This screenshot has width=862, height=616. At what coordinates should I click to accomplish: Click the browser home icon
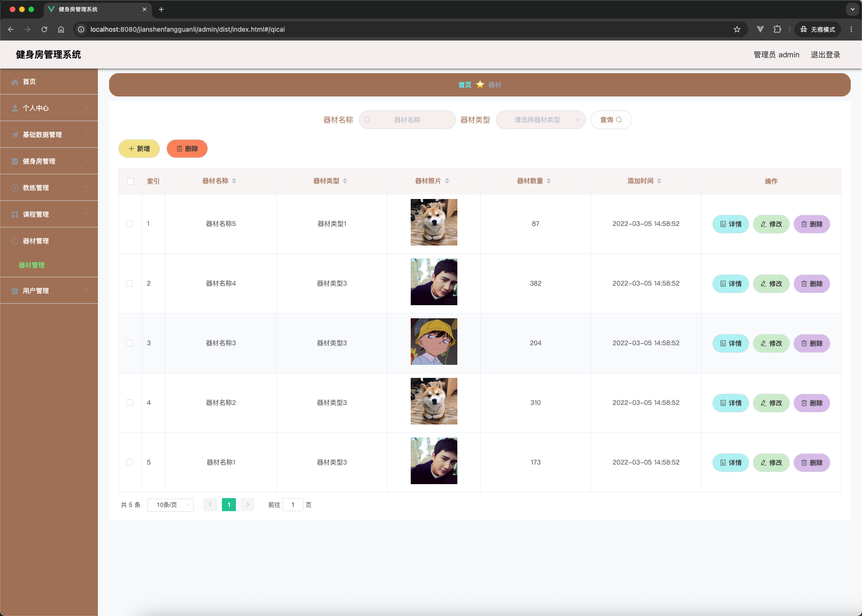click(61, 29)
